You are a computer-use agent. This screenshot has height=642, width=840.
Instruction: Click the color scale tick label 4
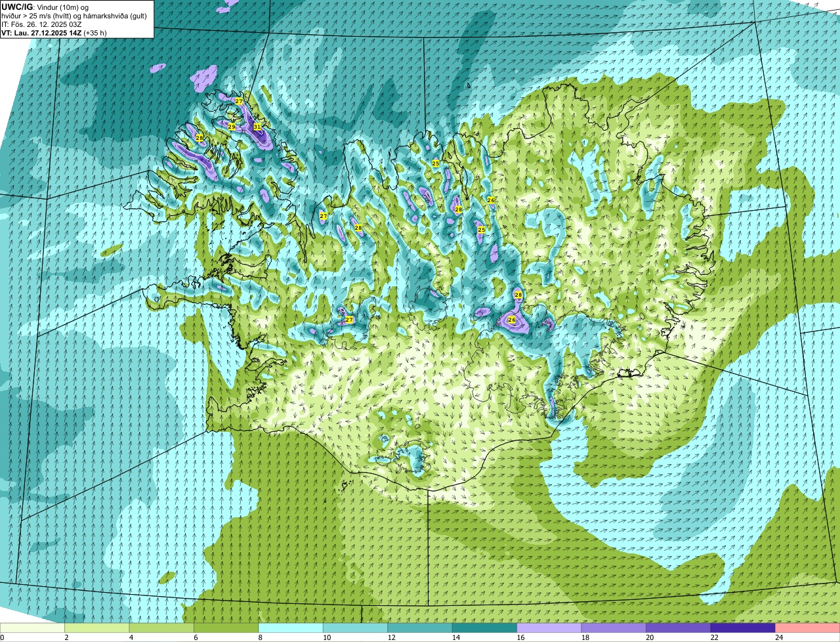point(130,637)
